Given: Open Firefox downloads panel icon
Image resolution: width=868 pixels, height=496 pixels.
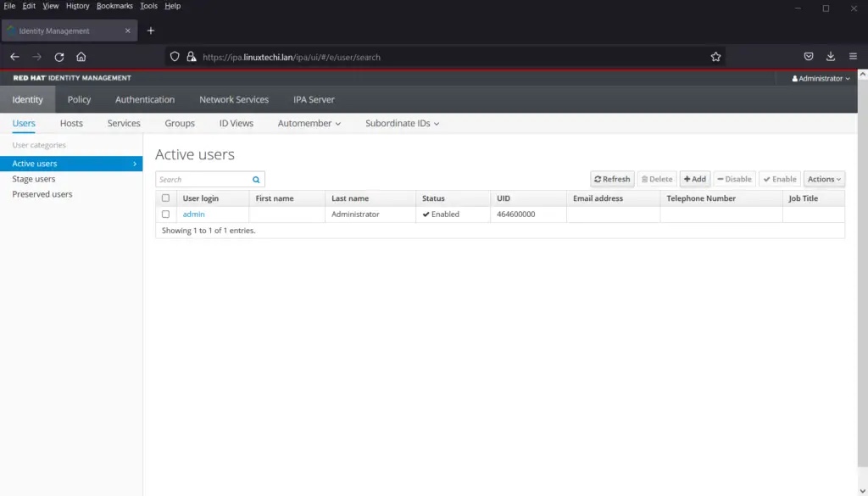Looking at the screenshot, I should 831,57.
